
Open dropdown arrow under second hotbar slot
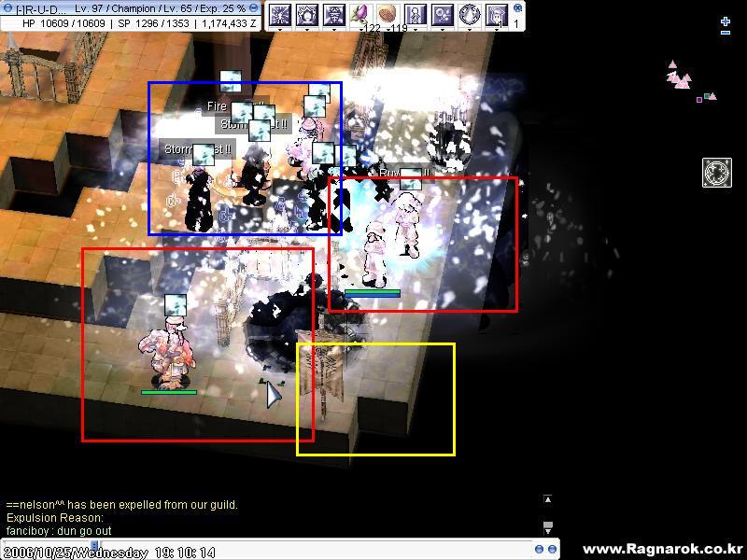click(x=307, y=30)
